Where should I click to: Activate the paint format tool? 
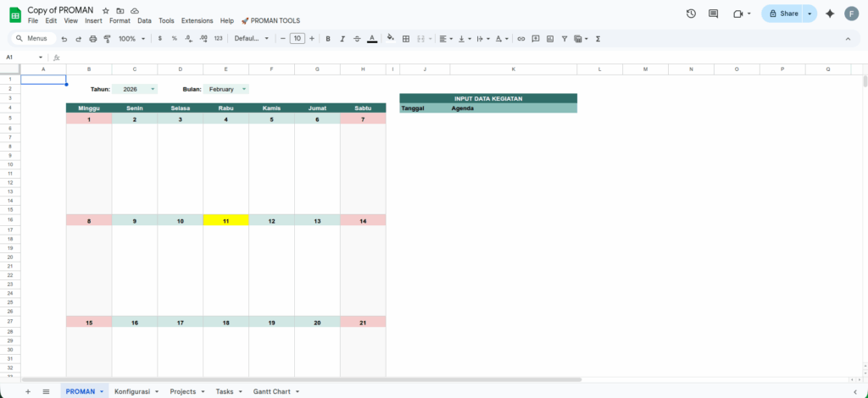tap(107, 39)
